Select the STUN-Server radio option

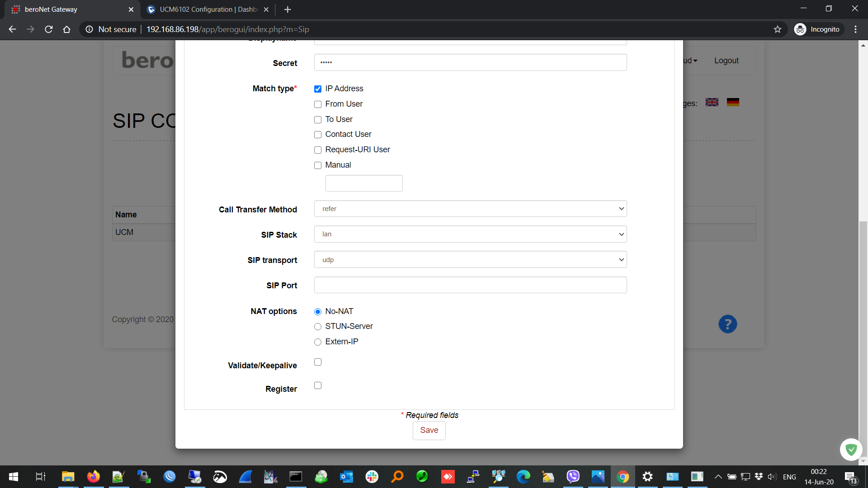tap(318, 327)
